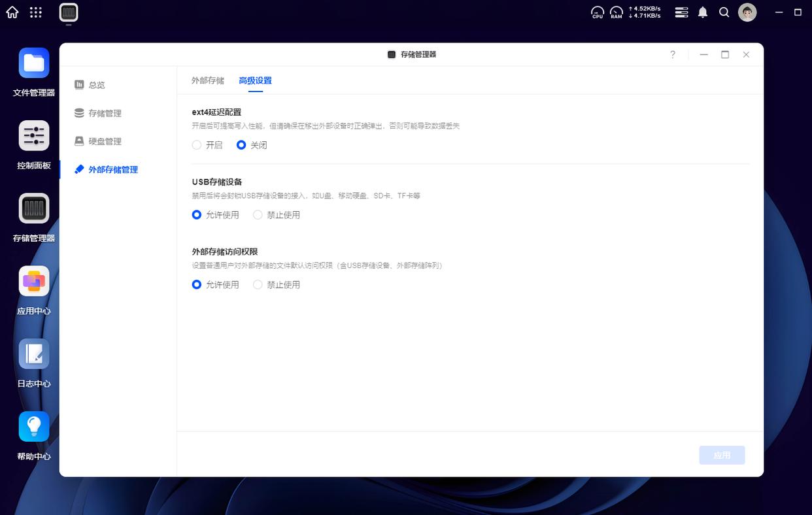Open the 日志中心 desktop icon
This screenshot has height=515, width=812.
34,354
